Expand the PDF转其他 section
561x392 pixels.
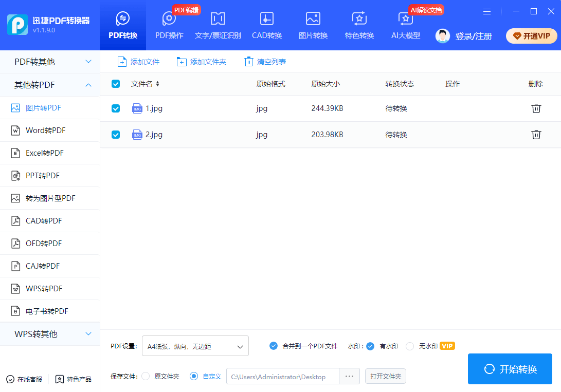pos(50,62)
